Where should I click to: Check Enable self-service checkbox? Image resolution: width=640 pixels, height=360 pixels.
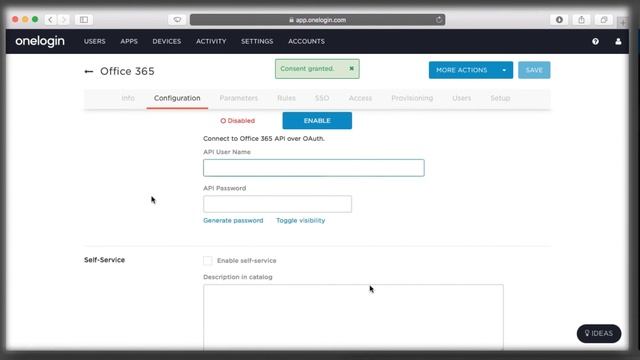pos(208,260)
